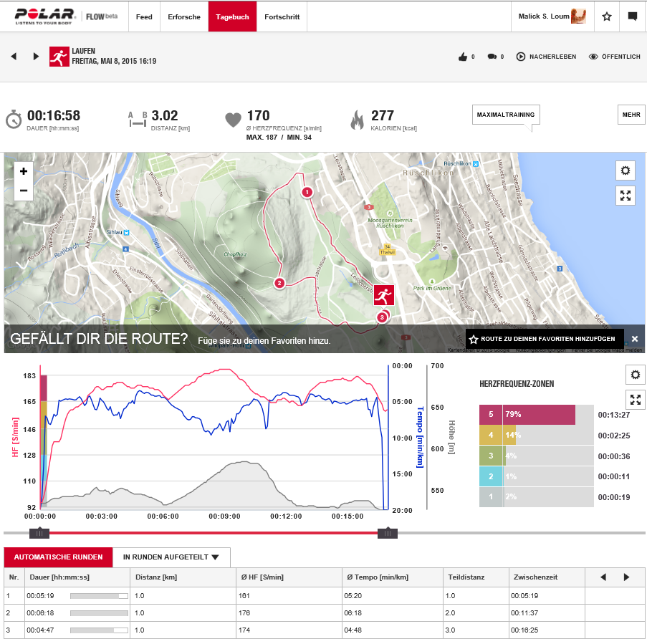Open map settings gear icon
Screen dimensions: 647x644
626,170
